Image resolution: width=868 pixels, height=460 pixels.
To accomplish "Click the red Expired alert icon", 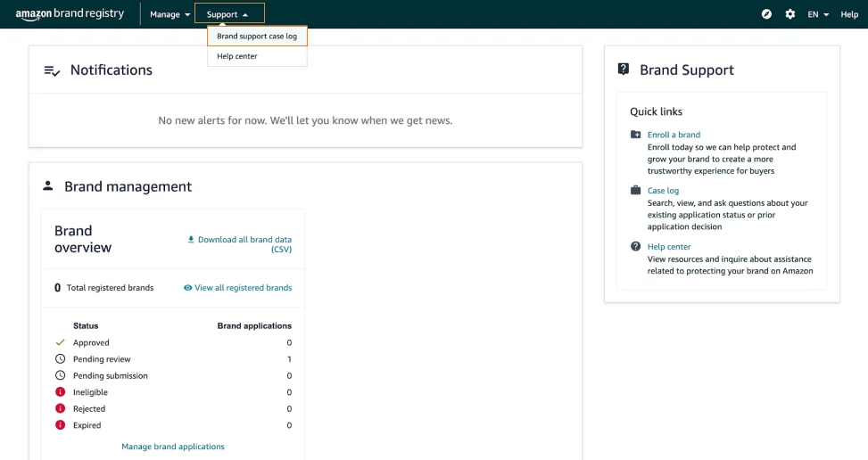I will pyautogui.click(x=61, y=425).
